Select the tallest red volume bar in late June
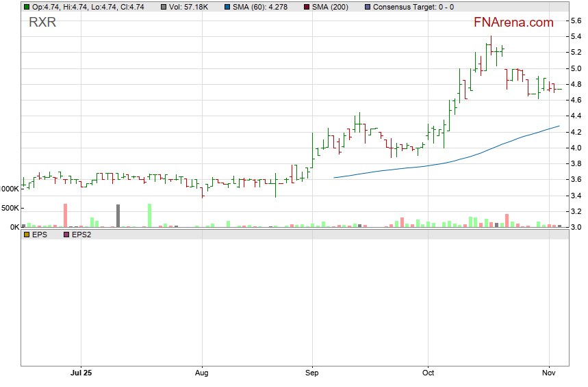Viewport: 588px width, 387px height. (x=66, y=215)
